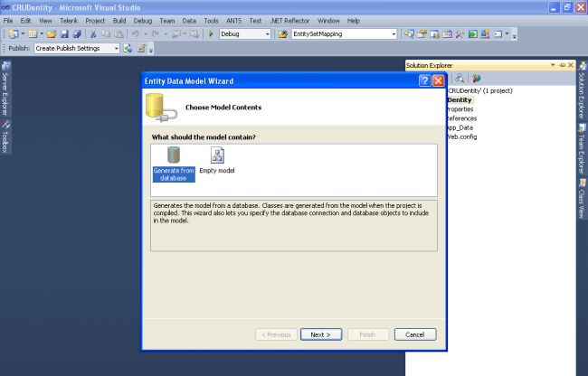Viewport: 588px width, 376px height.
Task: Expand the Add New Item dropdown arrow
Action: [42, 34]
